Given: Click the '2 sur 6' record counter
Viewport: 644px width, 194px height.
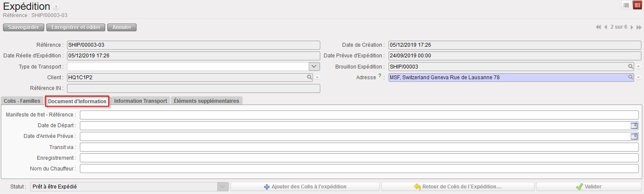Looking at the screenshot, I should point(619,27).
